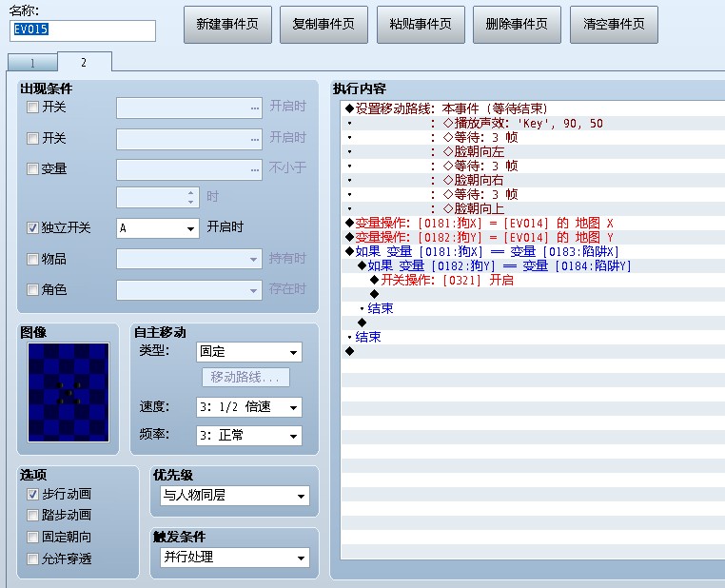The width and height of the screenshot is (725, 588).
Task: Select the 等待: 3 帧 line after 脸朝向左
Action: [x=533, y=166]
